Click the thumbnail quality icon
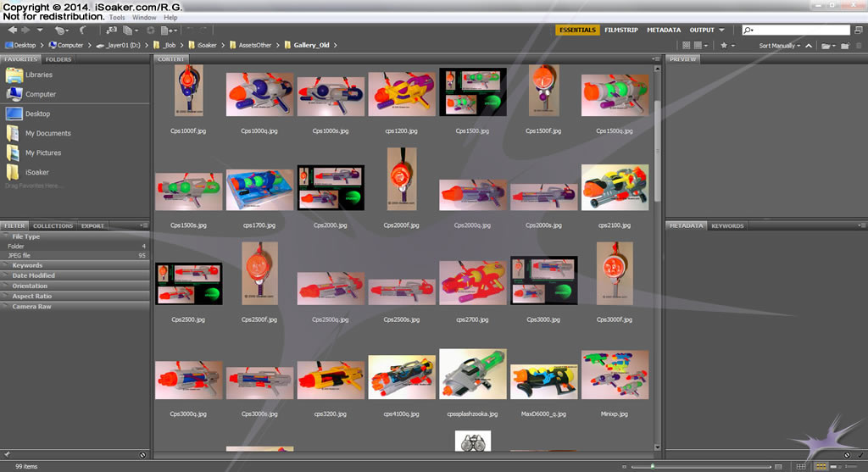This screenshot has height=472, width=868. [x=687, y=46]
